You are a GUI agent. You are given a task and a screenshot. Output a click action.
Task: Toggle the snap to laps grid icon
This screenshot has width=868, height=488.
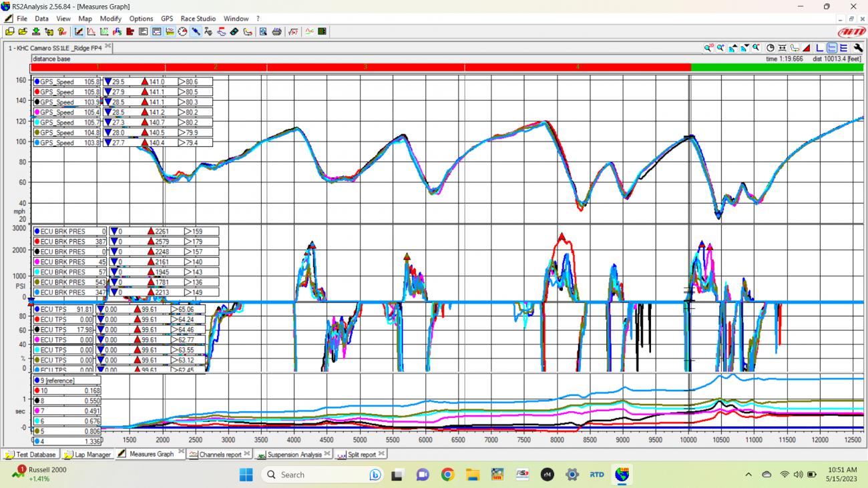pos(783,48)
